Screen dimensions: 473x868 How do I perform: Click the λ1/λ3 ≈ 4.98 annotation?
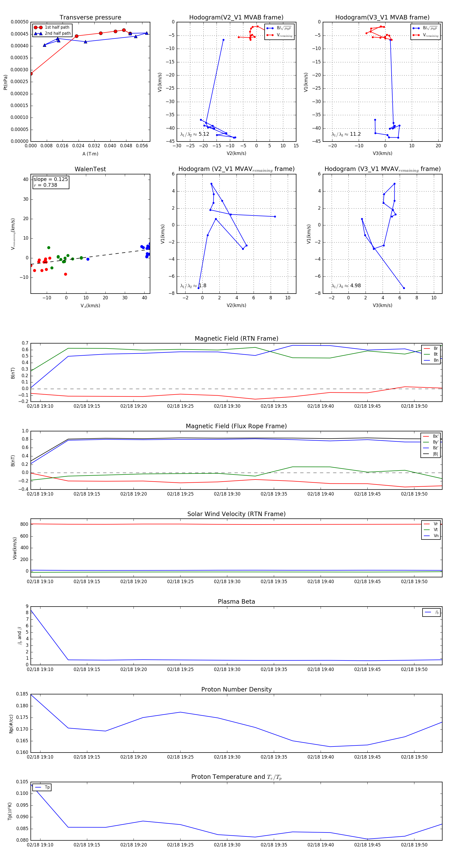click(346, 286)
